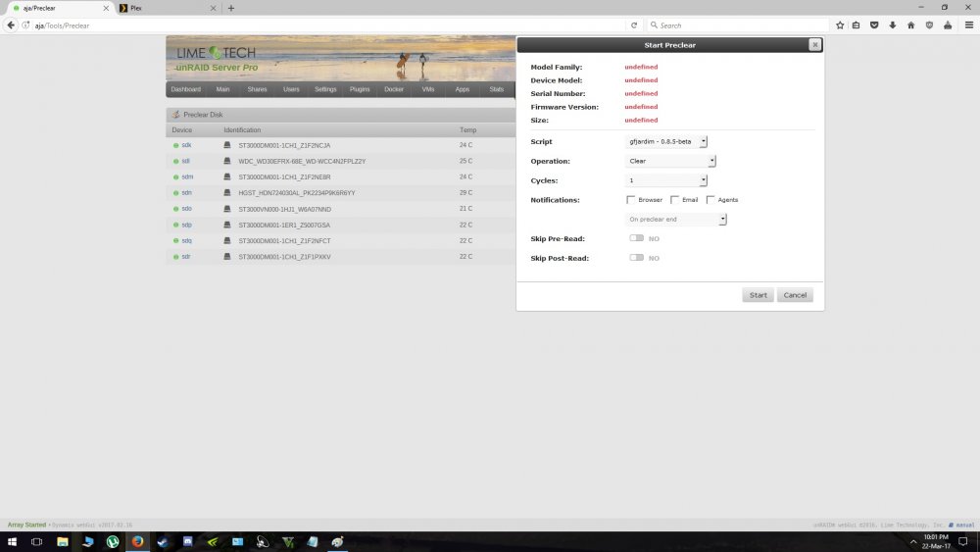Open the Docker menu tab
The height and width of the screenshot is (552, 980).
tap(394, 89)
